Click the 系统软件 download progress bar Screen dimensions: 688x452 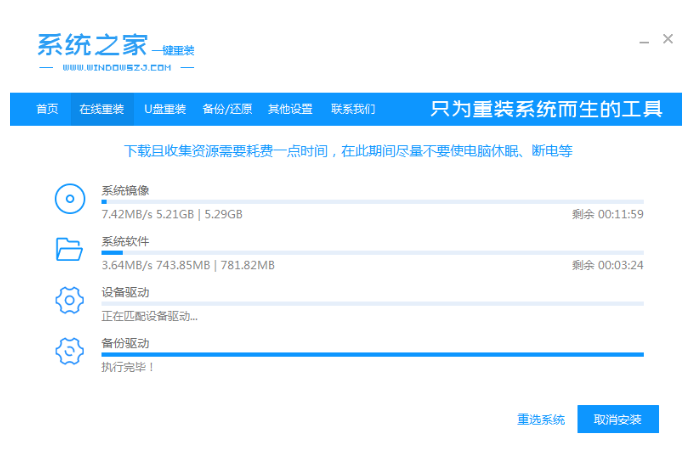pyautogui.click(x=373, y=253)
